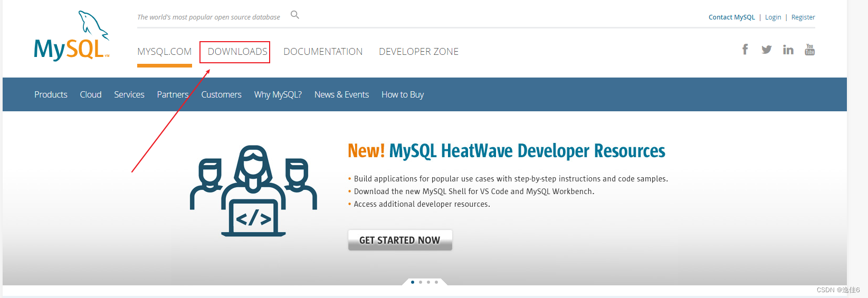The width and height of the screenshot is (868, 298).
Task: Open the Services menu item
Action: (129, 94)
